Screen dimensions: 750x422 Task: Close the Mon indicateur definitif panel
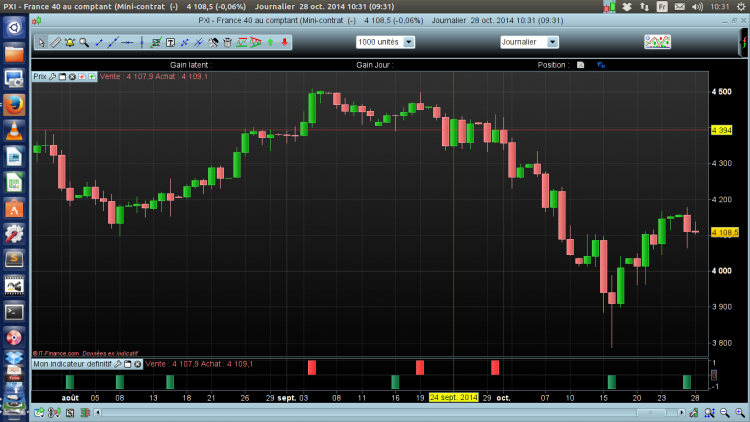(138, 364)
